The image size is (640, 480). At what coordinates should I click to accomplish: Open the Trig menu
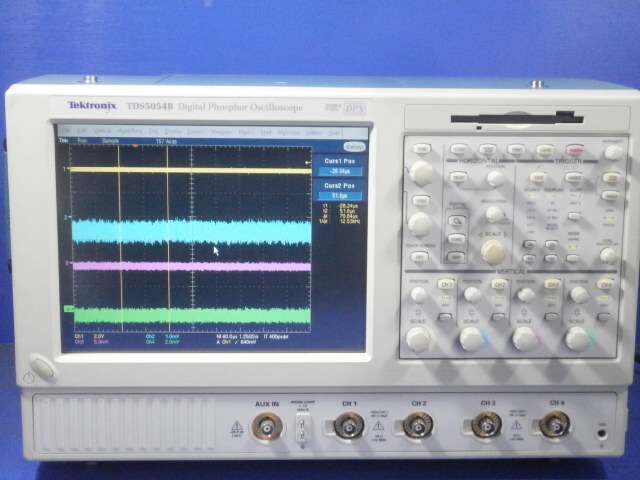coord(153,131)
